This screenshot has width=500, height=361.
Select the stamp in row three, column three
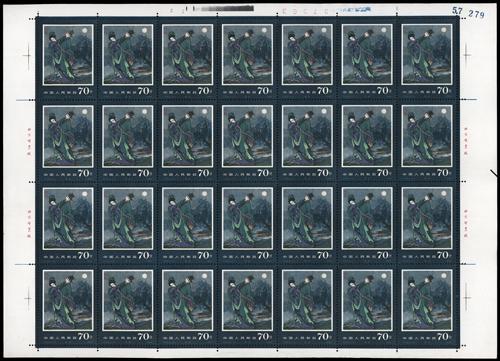tap(187, 222)
